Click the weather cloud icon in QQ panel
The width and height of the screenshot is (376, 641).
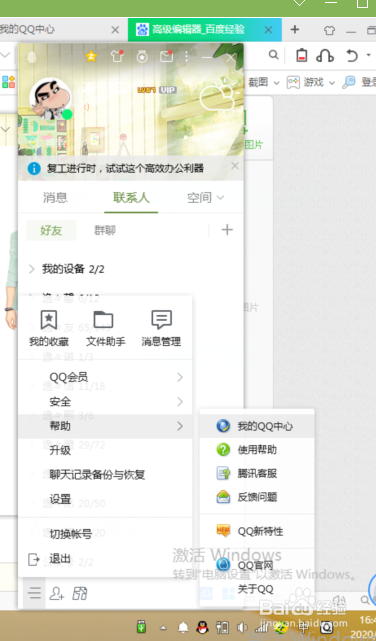(219, 96)
